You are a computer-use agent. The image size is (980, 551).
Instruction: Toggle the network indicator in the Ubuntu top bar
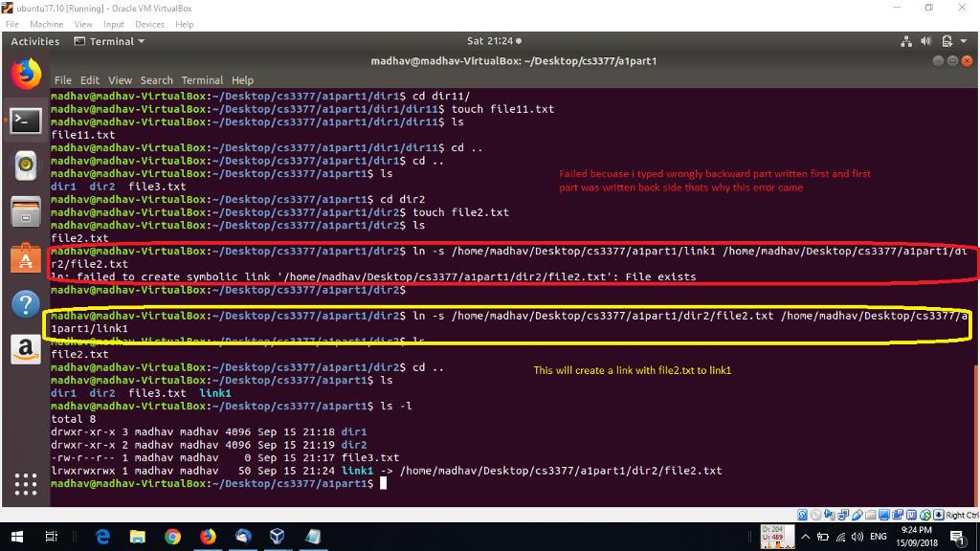907,41
